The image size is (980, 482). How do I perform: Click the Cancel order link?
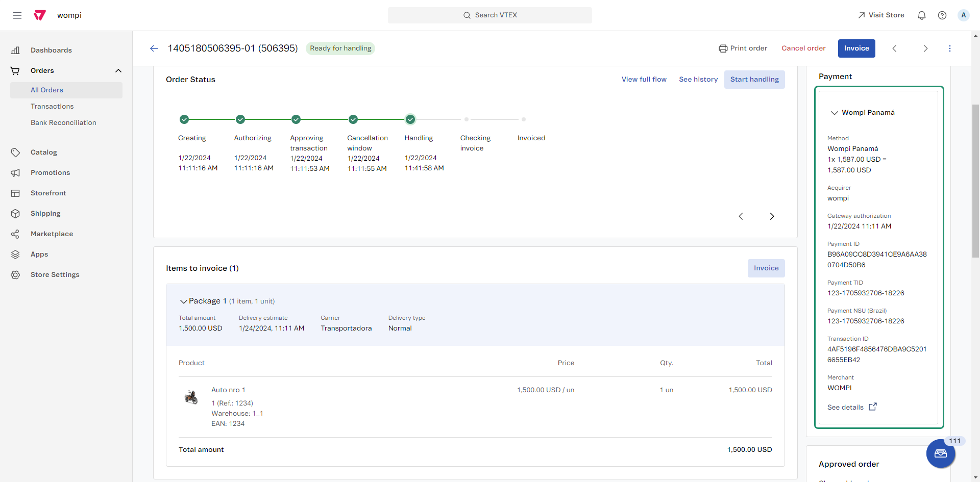point(803,48)
